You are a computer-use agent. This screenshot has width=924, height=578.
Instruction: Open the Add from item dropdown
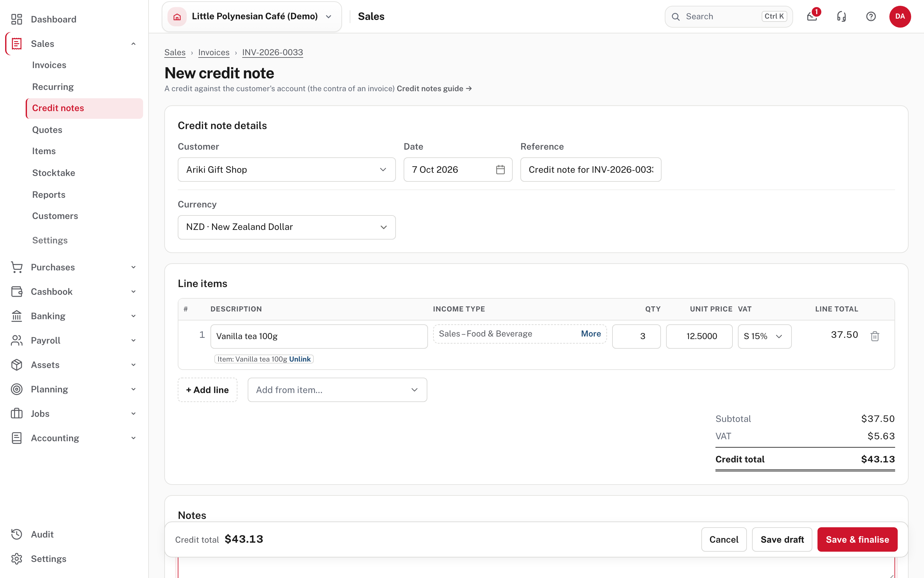click(337, 390)
